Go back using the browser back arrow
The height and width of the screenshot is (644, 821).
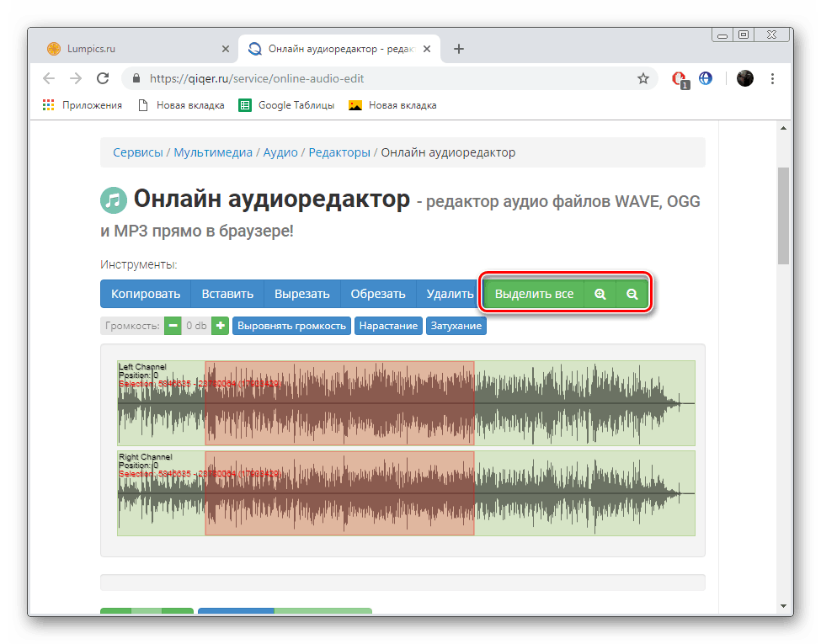pos(48,78)
